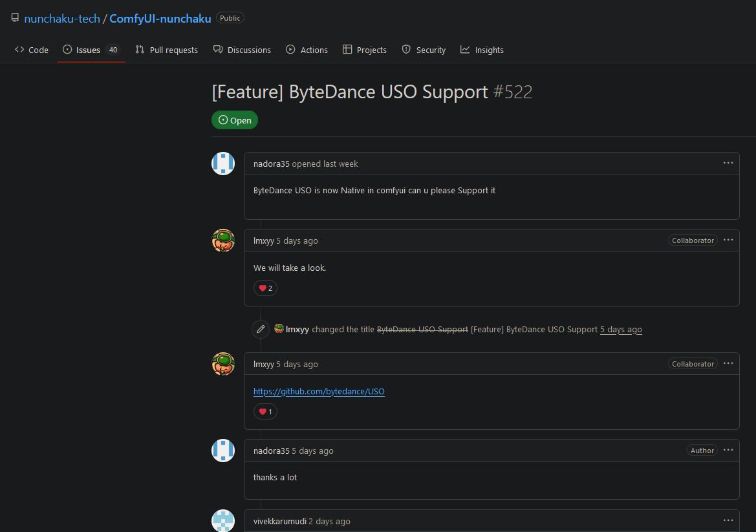Click vivekkarumudi's avatar thumbnail

223,520
